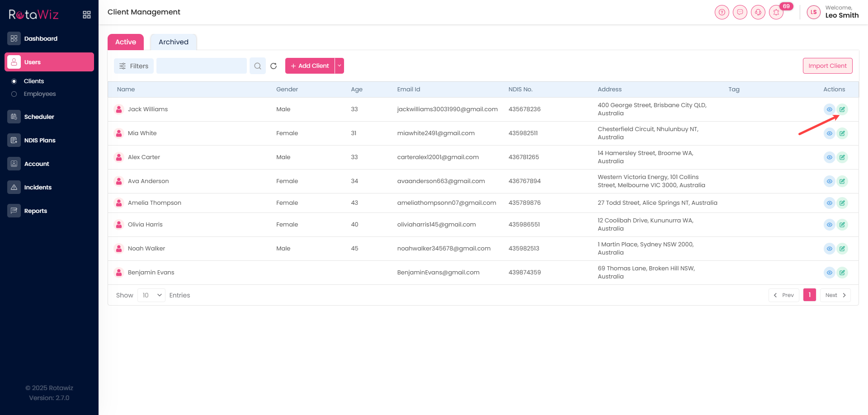Click the Import Client button

coord(827,66)
